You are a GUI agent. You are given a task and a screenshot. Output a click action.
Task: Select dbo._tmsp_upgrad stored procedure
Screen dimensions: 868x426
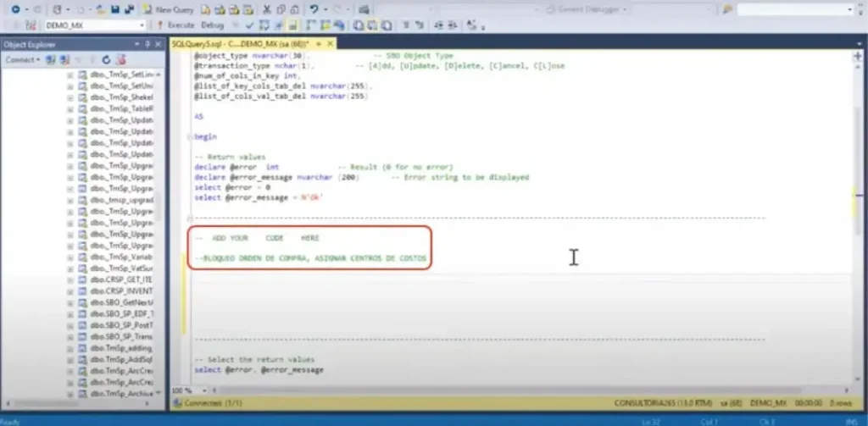click(x=122, y=200)
